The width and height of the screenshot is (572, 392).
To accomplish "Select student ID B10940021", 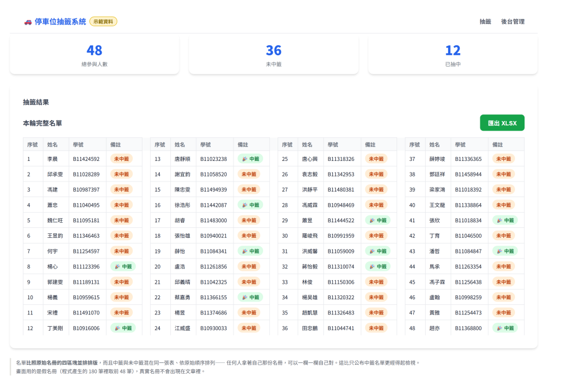I will tap(213, 236).
